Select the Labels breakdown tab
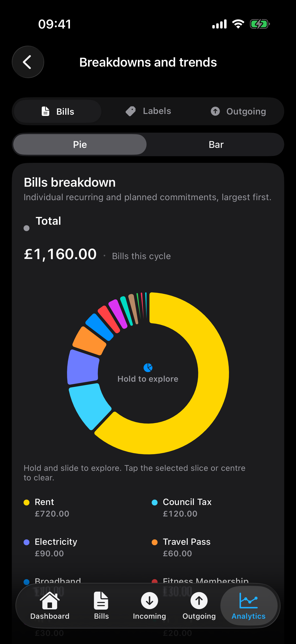Viewport: 296px width, 644px height. 148,111
